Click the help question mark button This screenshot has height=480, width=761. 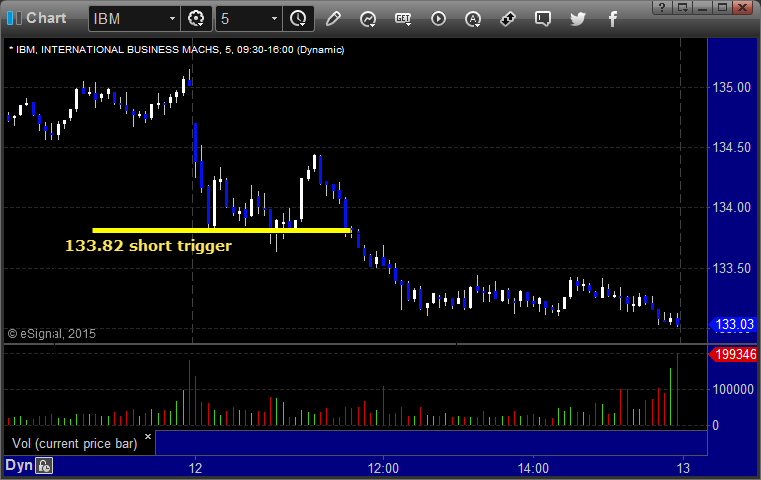(x=662, y=7)
